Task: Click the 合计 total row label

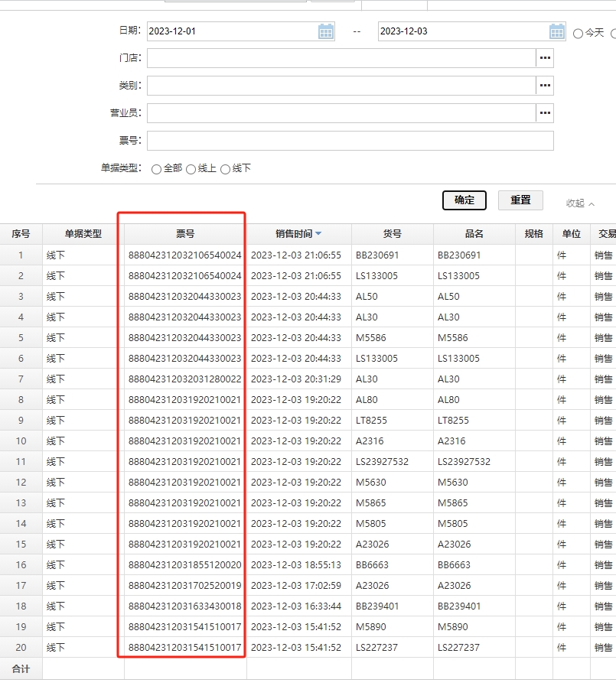Action: click(x=21, y=668)
